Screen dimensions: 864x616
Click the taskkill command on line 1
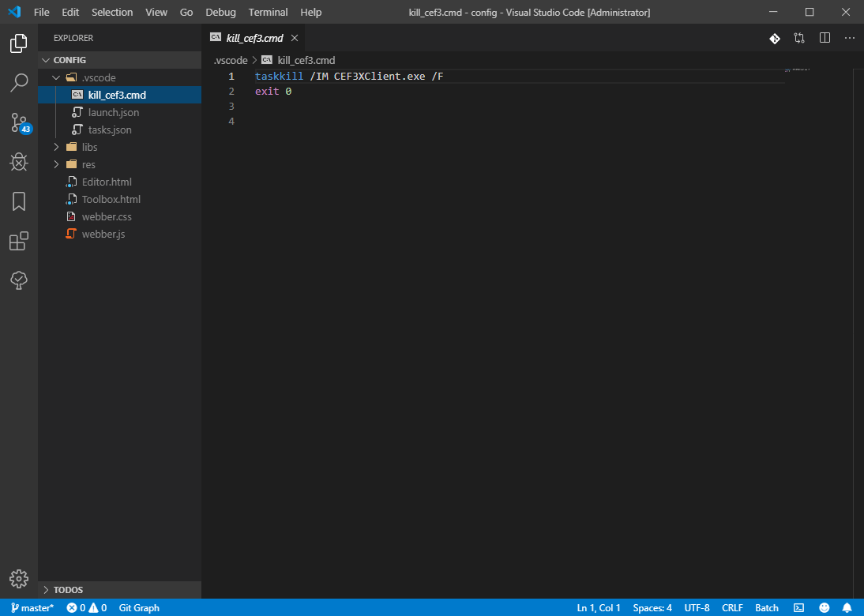[279, 76]
